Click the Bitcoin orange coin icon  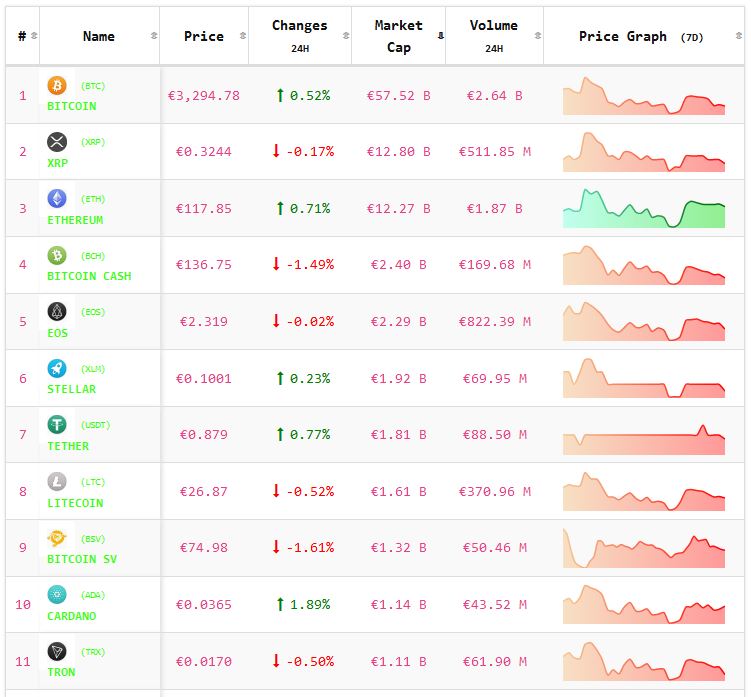click(x=57, y=86)
